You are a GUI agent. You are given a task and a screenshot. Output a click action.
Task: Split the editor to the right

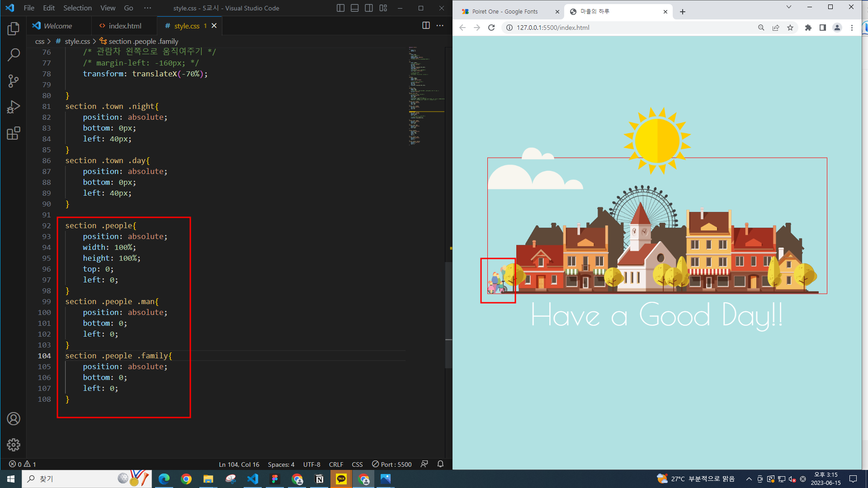click(426, 26)
